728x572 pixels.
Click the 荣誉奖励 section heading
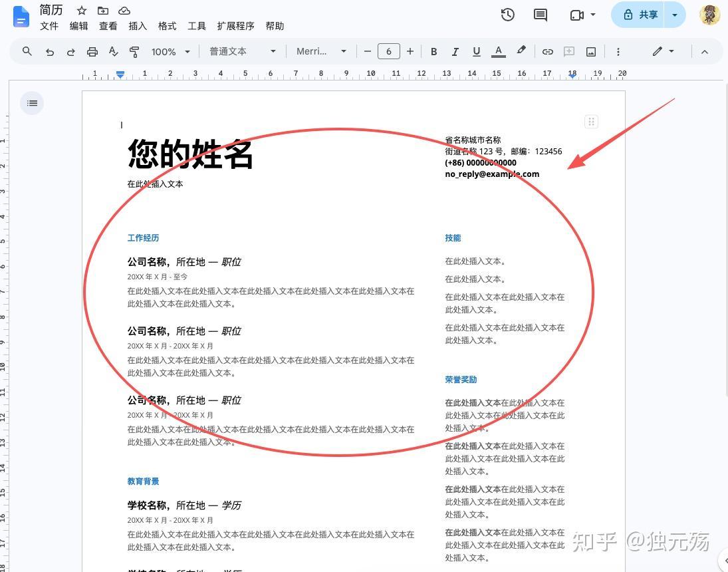[x=461, y=380]
